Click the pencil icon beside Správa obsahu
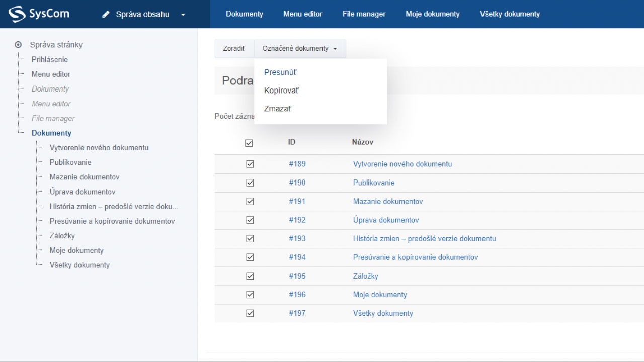This screenshot has width=644, height=362. 106,15
